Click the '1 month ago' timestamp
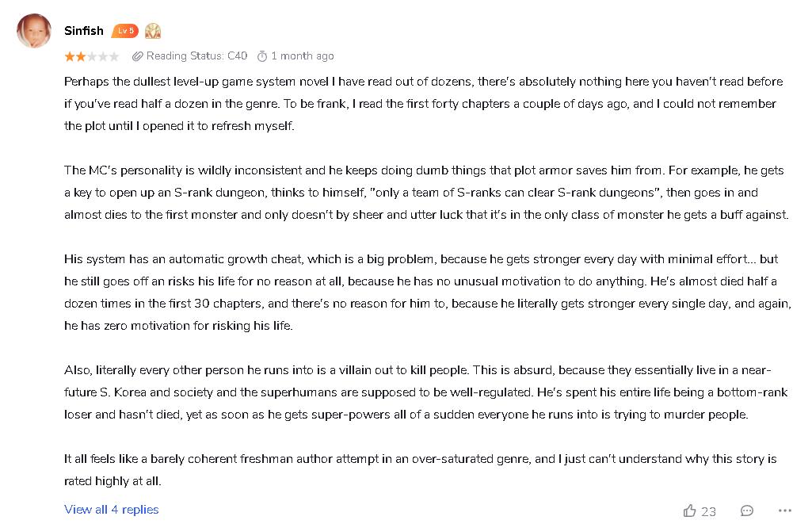 click(x=302, y=56)
